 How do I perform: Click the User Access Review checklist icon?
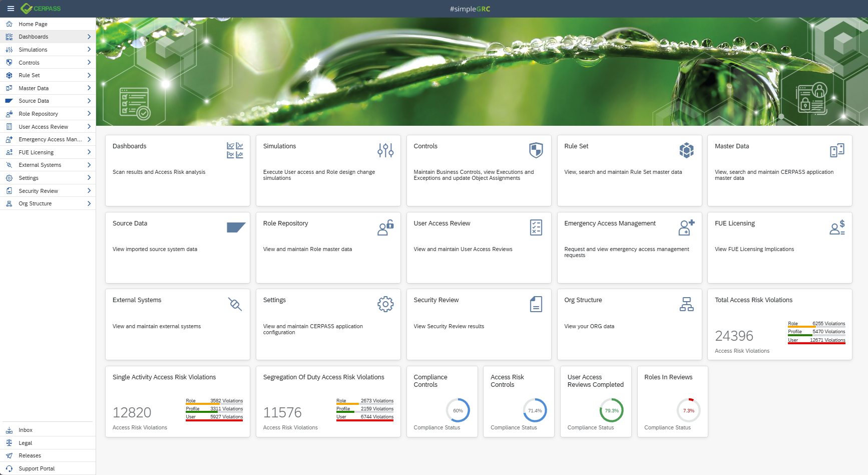536,227
